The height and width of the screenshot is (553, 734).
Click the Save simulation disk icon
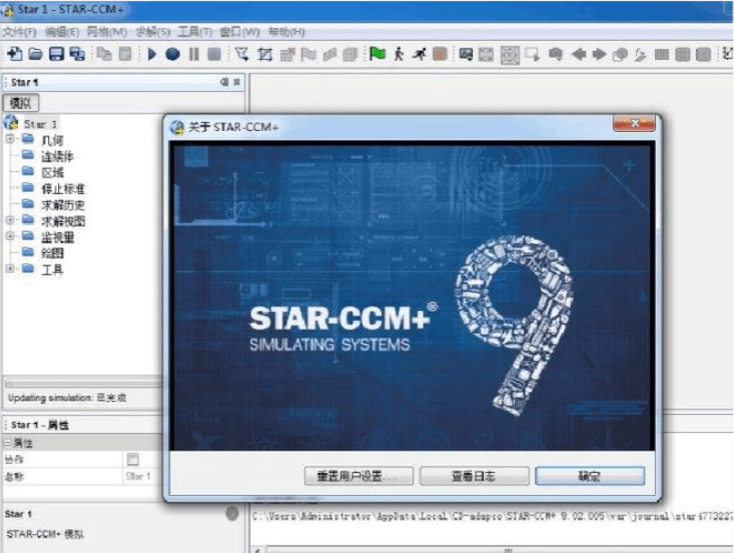(56, 54)
